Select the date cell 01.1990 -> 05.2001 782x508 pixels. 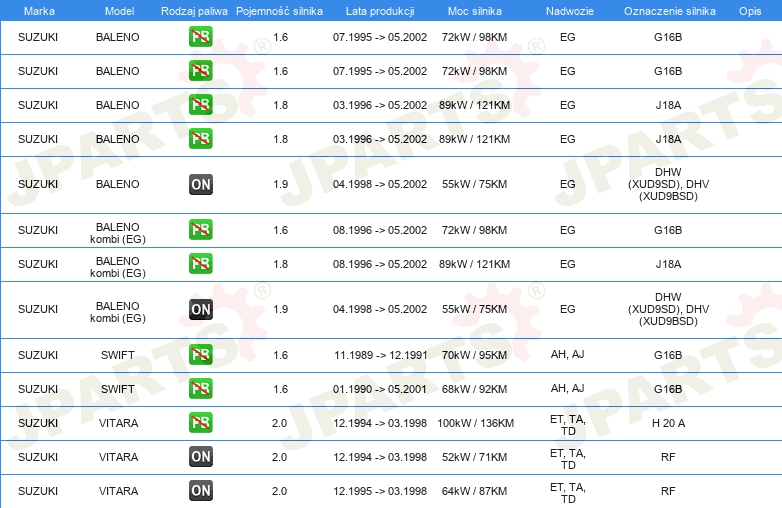380,389
